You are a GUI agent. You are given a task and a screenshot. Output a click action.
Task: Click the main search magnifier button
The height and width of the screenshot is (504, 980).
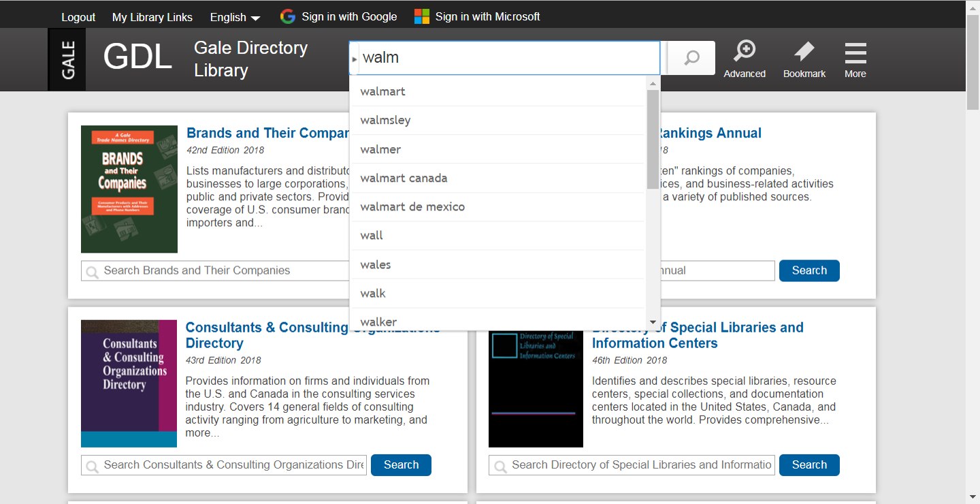[691, 58]
